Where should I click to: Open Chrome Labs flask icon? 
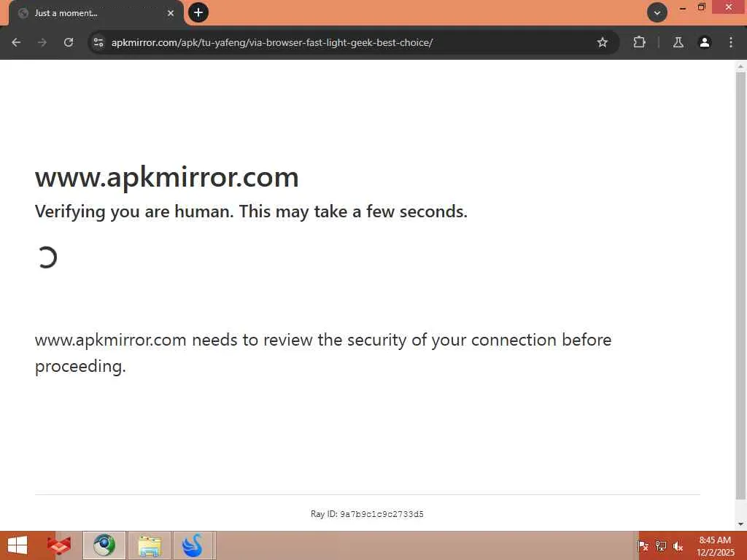(678, 42)
